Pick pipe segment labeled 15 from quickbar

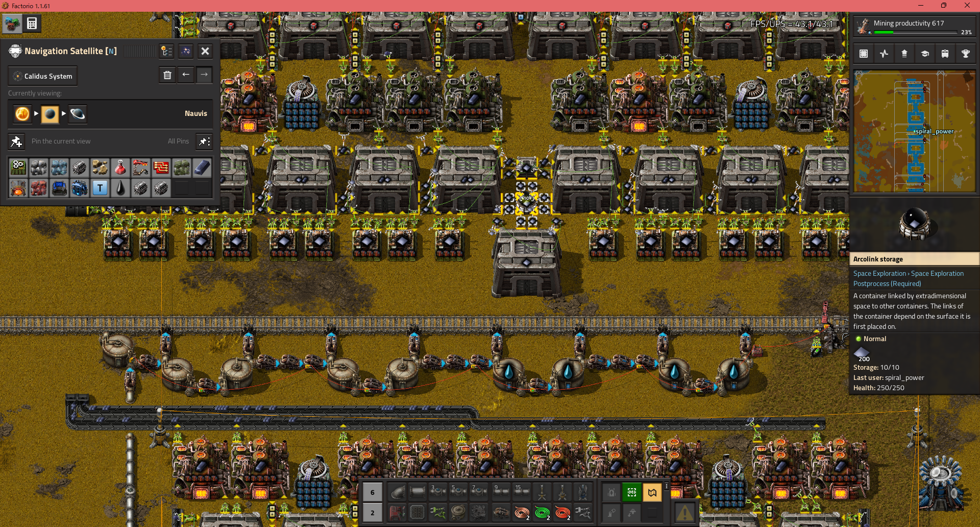point(522,492)
